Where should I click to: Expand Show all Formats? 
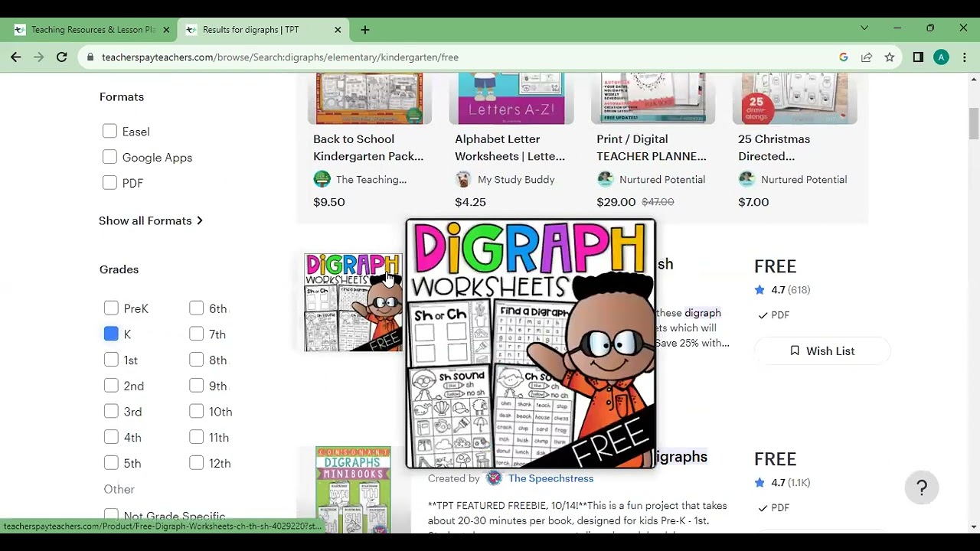(151, 220)
